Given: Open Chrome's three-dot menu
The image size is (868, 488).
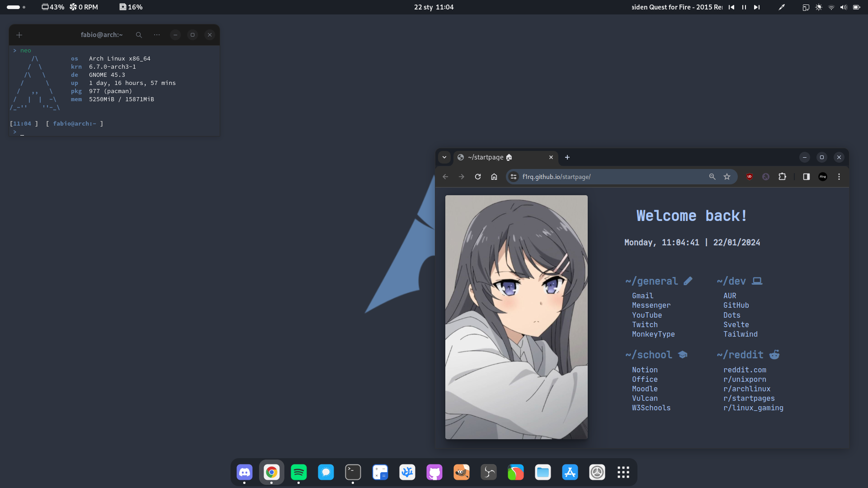Looking at the screenshot, I should (839, 177).
